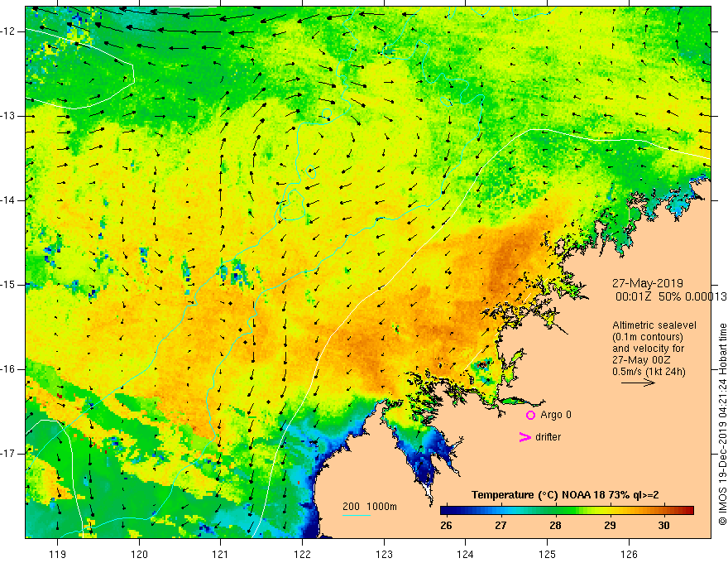Screen dimensions: 728x563
Task: Click the latitude label -16
Action: tap(8, 369)
